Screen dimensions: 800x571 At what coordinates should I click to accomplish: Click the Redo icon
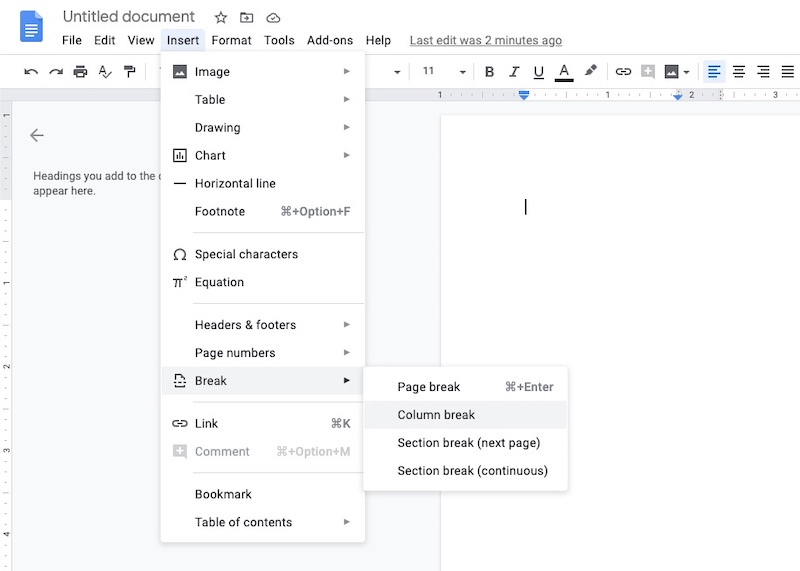pos(56,71)
